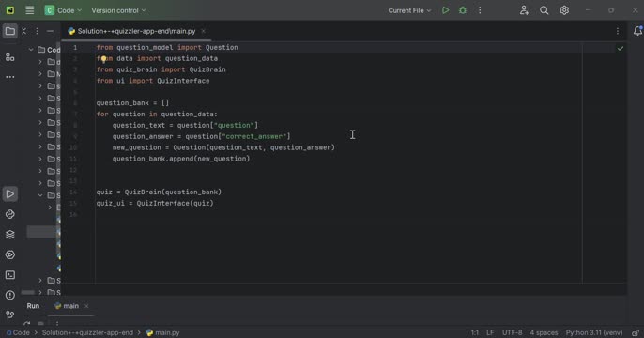Open the 1:1 line-column indicator
This screenshot has width=644, height=338.
point(475,332)
